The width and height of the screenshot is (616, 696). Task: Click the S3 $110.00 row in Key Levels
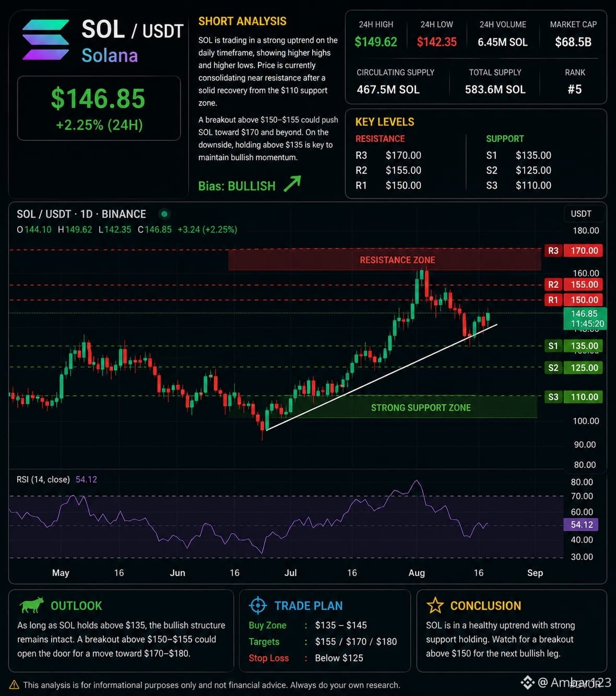tap(518, 185)
